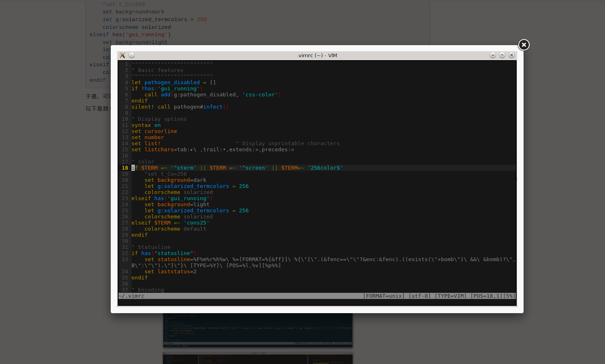This screenshot has width=605, height=364.
Task: Click 'colorscheme default' on line 28
Action: pos(175,229)
